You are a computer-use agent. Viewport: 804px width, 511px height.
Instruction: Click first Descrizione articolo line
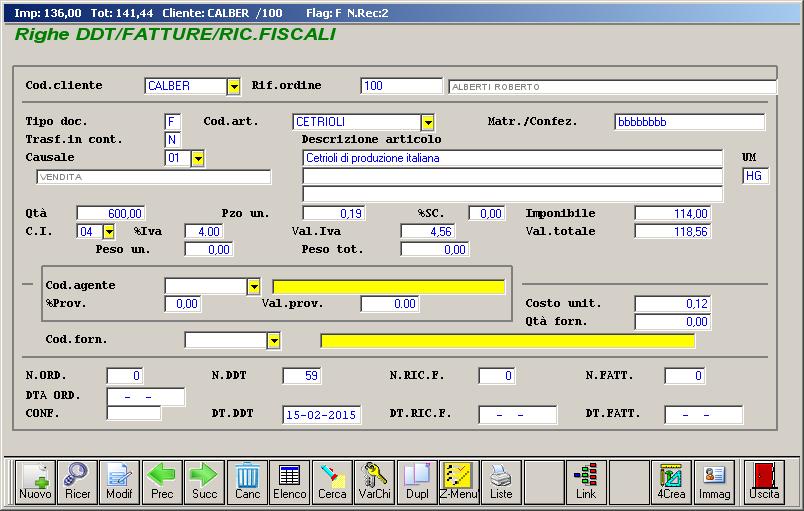tap(513, 158)
